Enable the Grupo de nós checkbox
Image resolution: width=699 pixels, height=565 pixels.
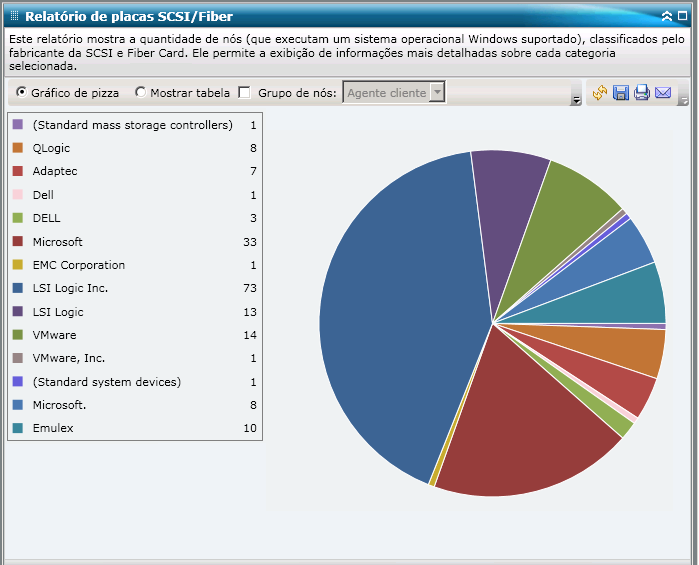point(244,92)
